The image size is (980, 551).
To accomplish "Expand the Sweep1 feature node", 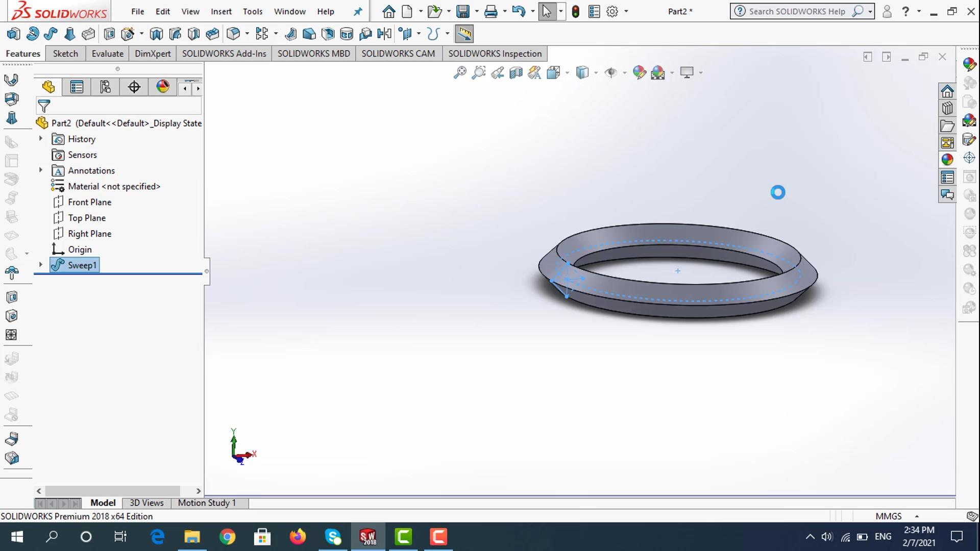I will coord(41,265).
